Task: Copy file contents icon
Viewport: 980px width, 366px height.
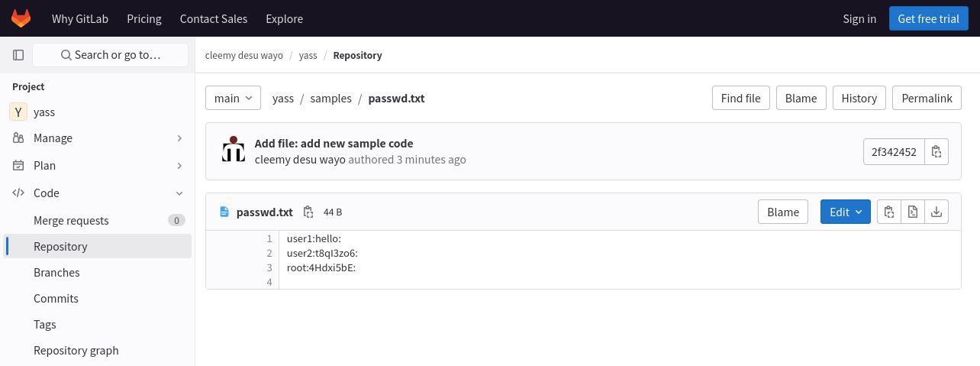Action: [889, 212]
